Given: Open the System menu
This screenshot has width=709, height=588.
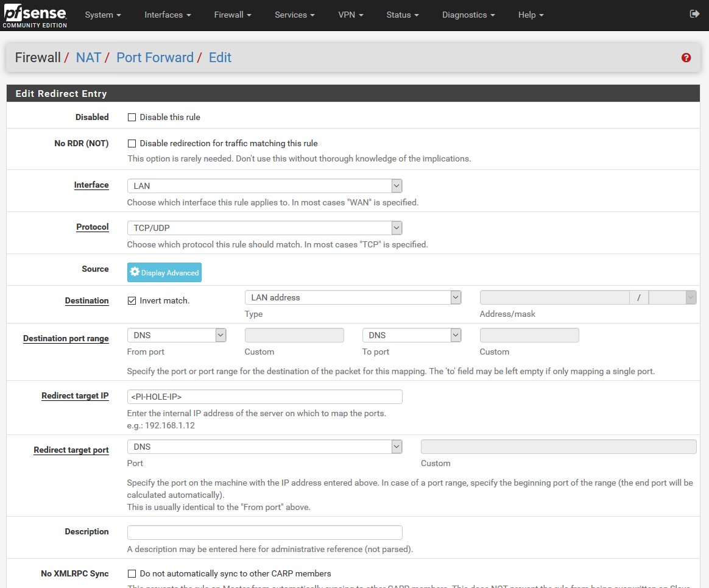Looking at the screenshot, I should tap(103, 15).
